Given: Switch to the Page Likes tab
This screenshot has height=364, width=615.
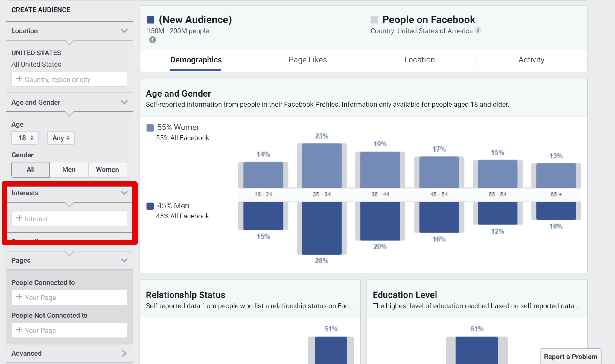Looking at the screenshot, I should 307,60.
